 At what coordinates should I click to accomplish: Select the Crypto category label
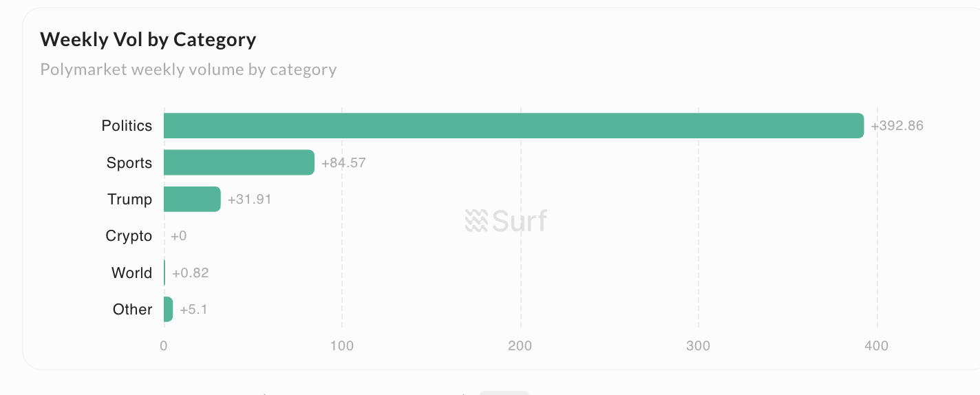[129, 236]
